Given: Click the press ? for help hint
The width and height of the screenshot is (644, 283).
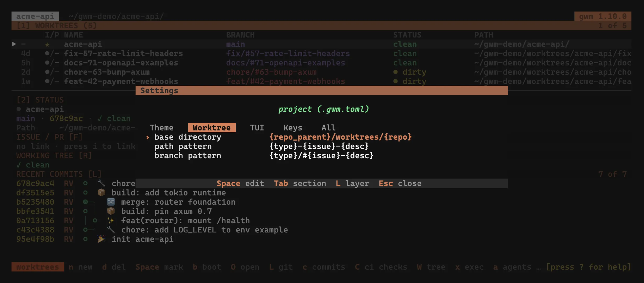Looking at the screenshot, I should pyautogui.click(x=589, y=267).
